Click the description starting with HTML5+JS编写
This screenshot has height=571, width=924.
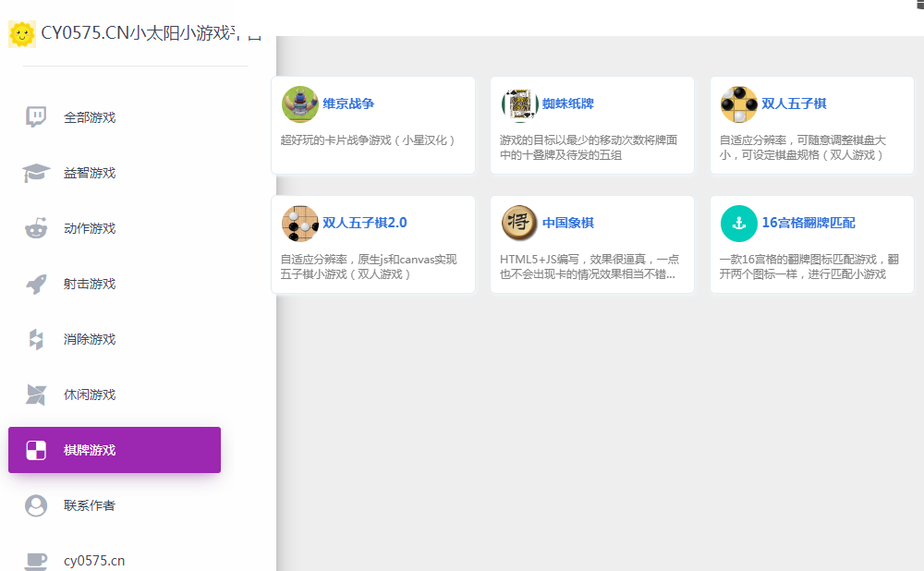coord(590,266)
